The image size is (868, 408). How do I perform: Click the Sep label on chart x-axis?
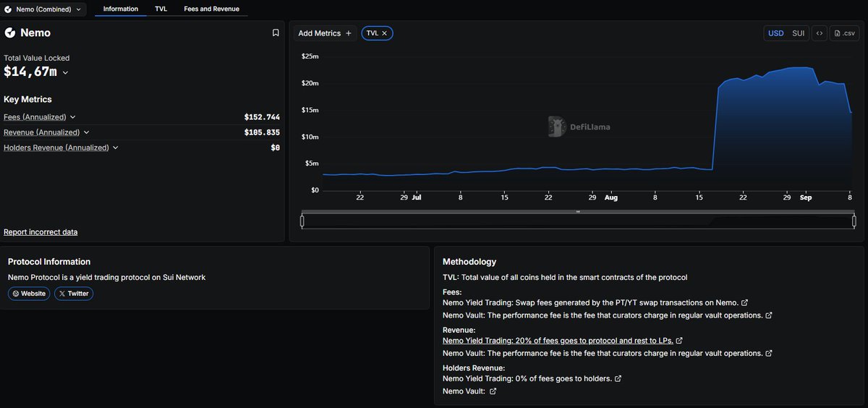pyautogui.click(x=806, y=197)
